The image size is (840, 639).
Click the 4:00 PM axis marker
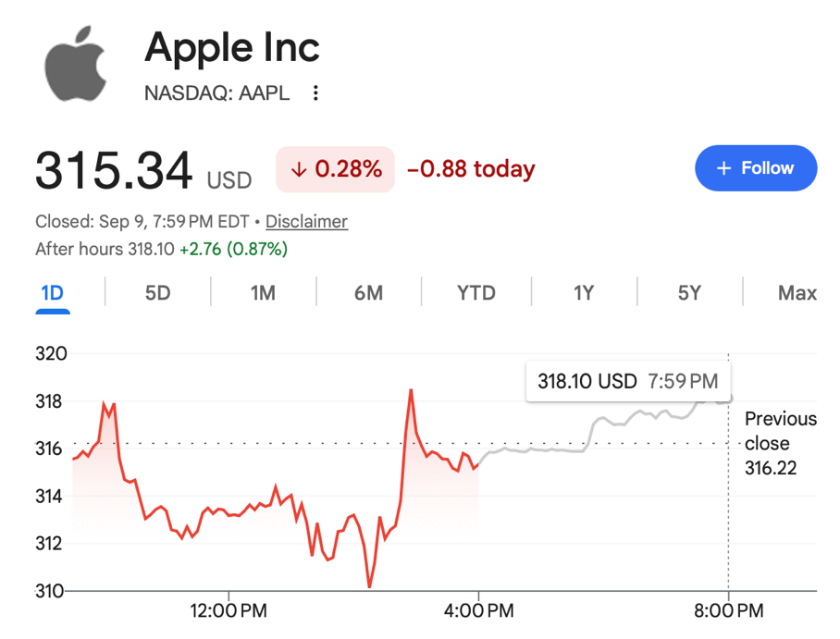click(x=478, y=610)
